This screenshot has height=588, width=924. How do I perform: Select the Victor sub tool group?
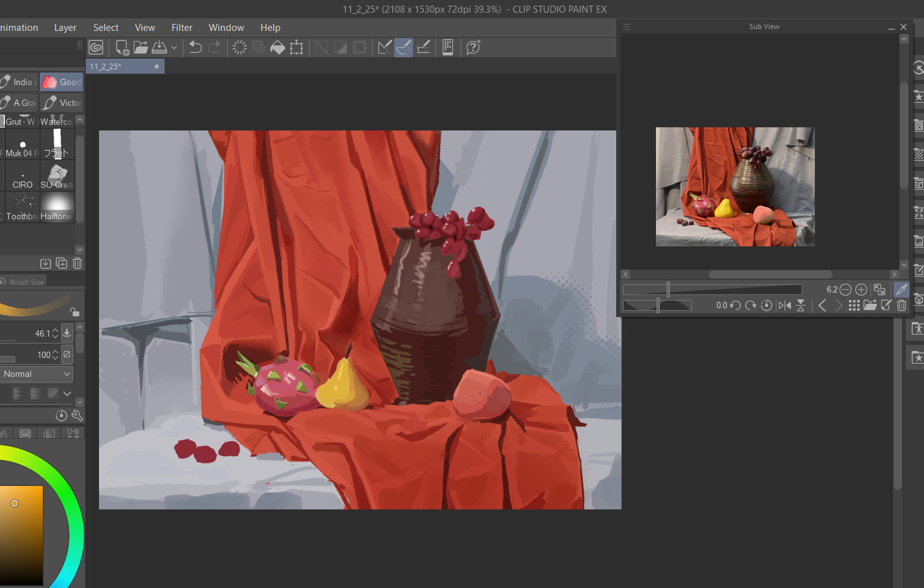coord(61,103)
